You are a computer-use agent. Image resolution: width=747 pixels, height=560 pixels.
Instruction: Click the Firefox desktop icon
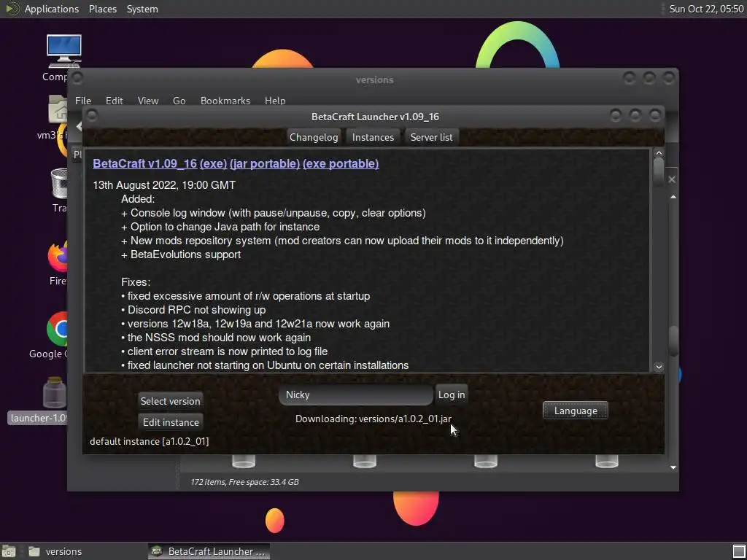(x=58, y=256)
